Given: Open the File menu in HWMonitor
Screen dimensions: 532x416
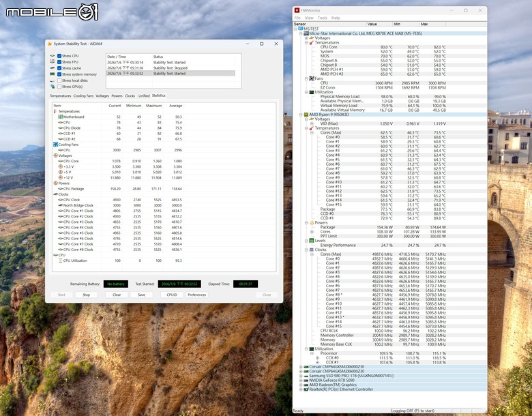Looking at the screenshot, I should tap(297, 18).
